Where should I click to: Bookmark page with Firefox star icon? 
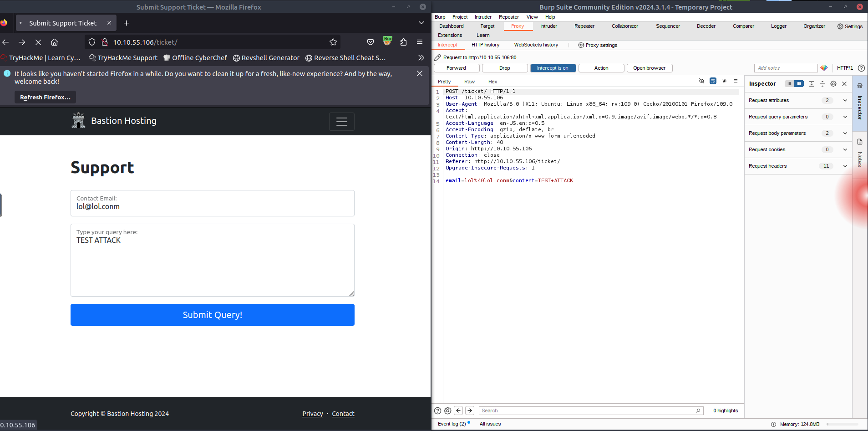333,42
